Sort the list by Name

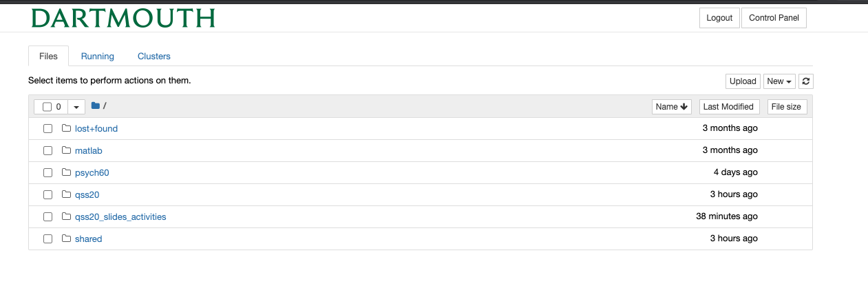pos(672,107)
